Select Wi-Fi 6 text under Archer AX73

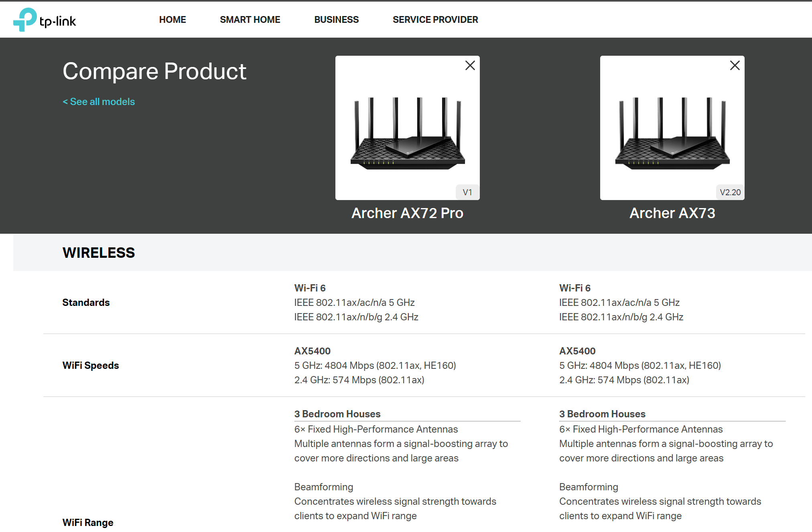(575, 288)
